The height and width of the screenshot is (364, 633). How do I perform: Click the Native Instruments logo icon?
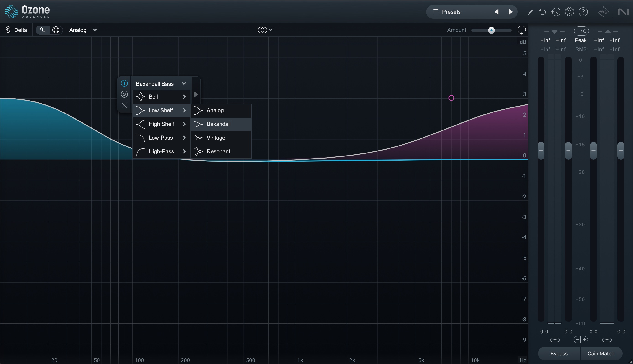coord(623,12)
